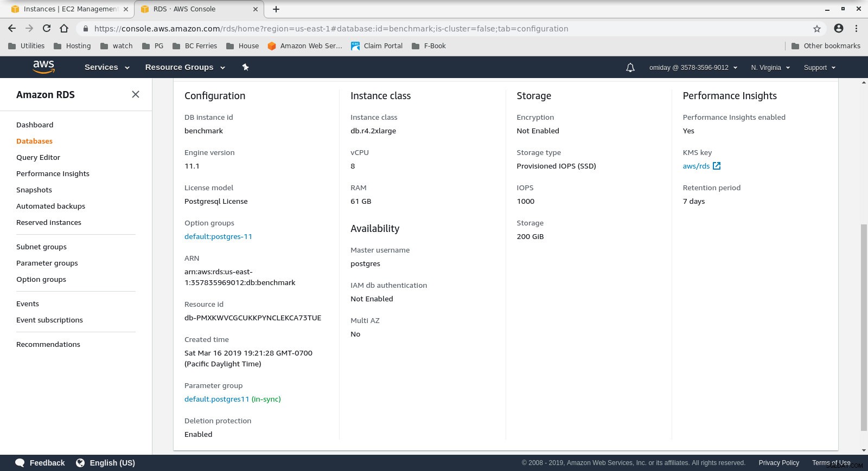
Task: View site security padlock icon
Action: 85,29
